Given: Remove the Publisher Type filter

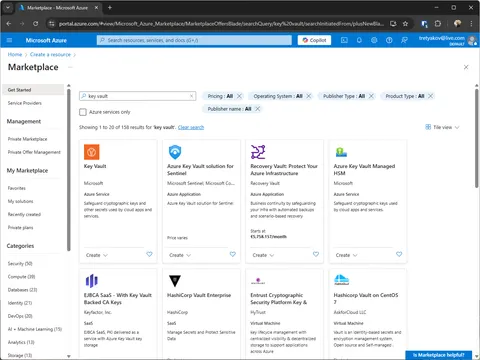Looking at the screenshot, I should pyautogui.click(x=371, y=96).
